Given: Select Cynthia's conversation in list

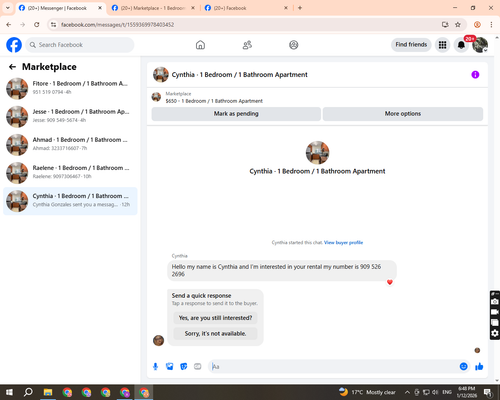Looking at the screenshot, I should pyautogui.click(x=70, y=201).
